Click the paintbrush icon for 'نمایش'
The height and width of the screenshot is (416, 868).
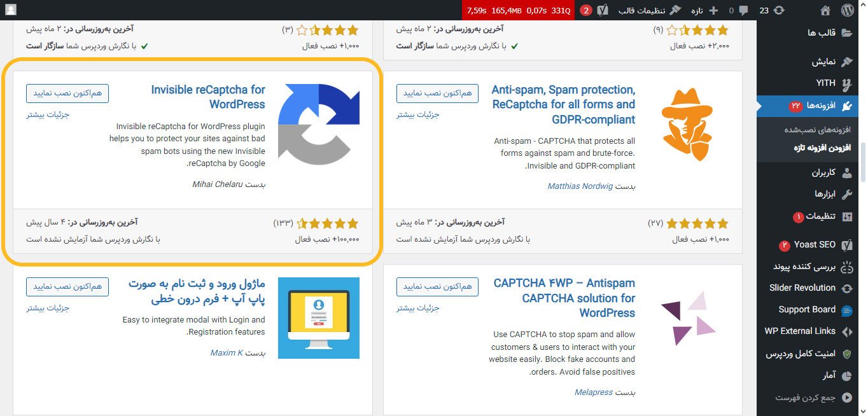[847, 62]
